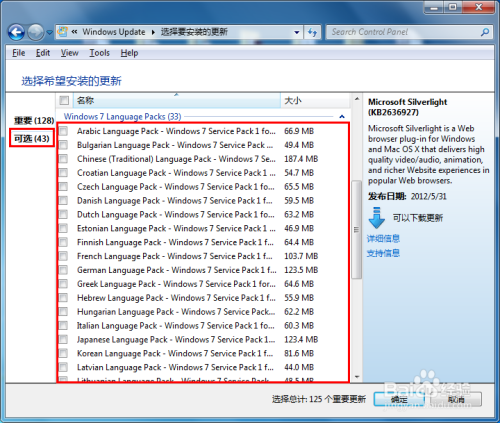
Task: Collapse the Windows 7 Language Packs group
Action: point(342,117)
